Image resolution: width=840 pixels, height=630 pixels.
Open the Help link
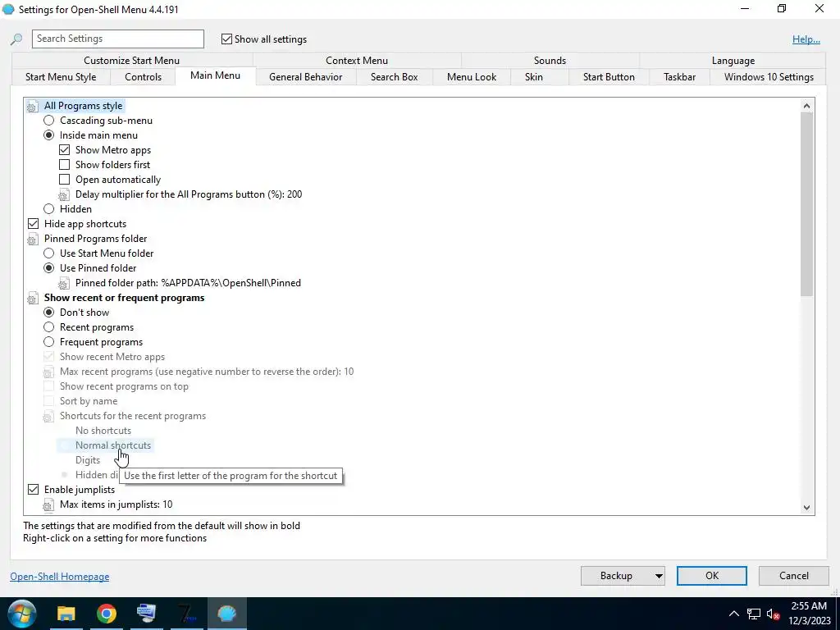[x=806, y=39]
